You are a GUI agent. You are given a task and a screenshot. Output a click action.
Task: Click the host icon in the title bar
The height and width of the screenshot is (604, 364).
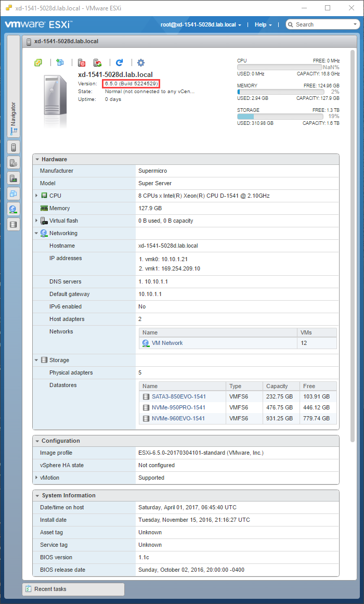[x=29, y=42]
